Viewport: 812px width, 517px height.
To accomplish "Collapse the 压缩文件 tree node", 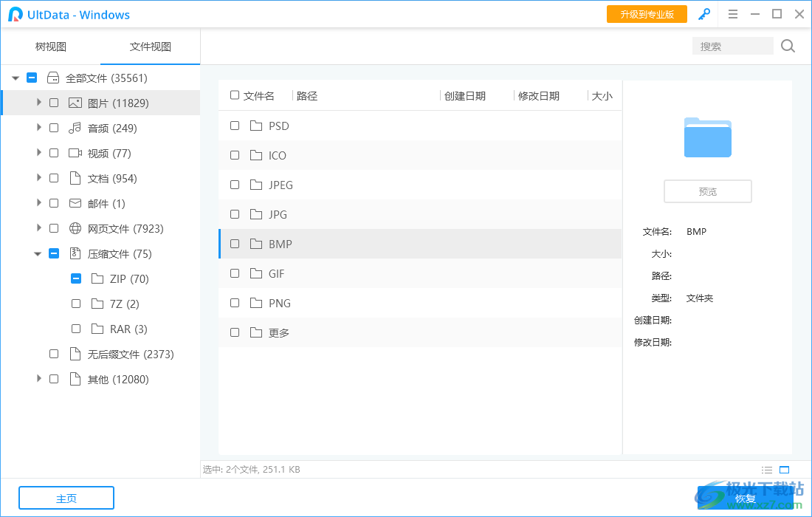I will coord(38,253).
